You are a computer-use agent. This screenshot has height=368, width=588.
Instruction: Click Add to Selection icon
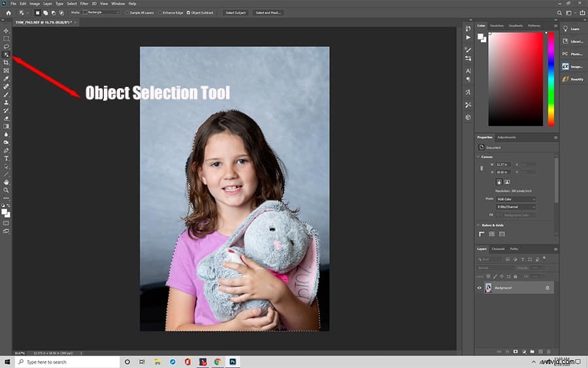click(x=45, y=13)
